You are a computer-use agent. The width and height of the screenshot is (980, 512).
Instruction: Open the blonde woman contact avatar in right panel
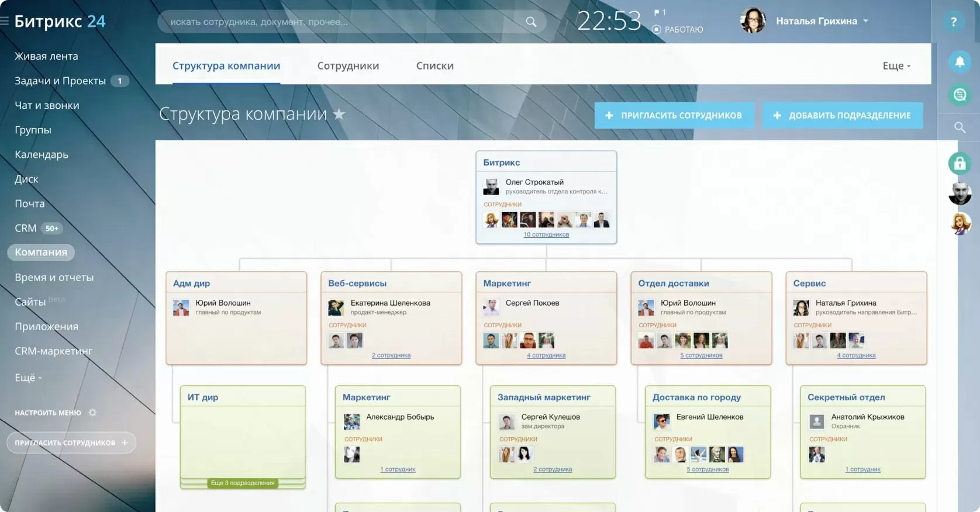coord(960,223)
